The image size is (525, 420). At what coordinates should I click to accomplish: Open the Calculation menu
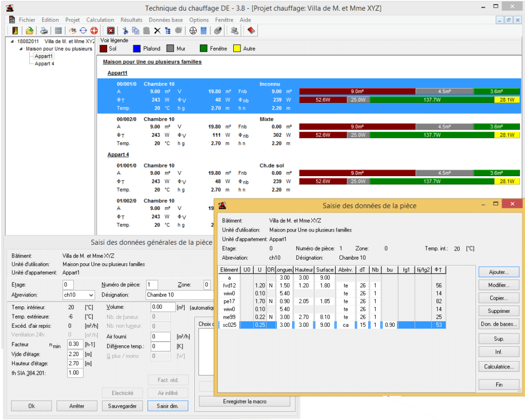(x=100, y=20)
